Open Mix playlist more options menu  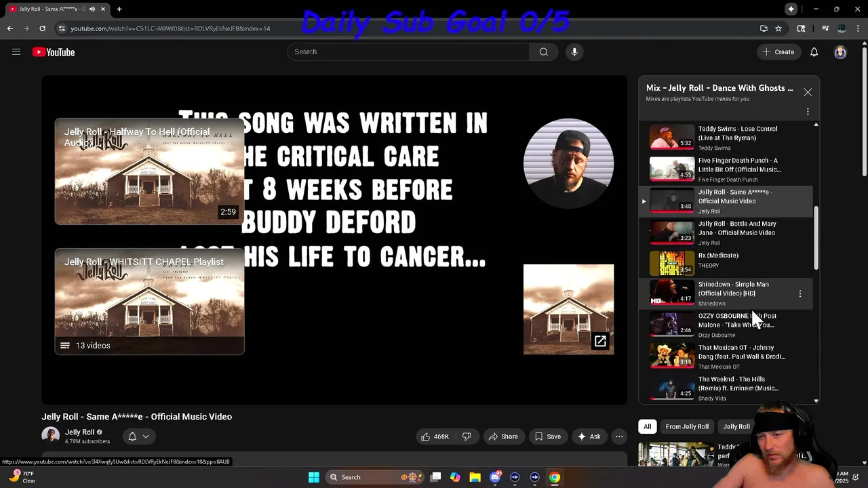pyautogui.click(x=808, y=112)
